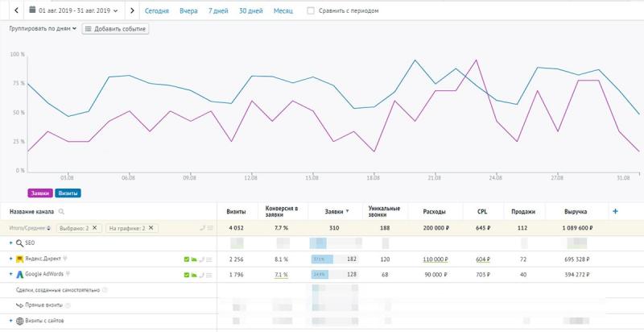
Task: Click search icon beside Название канала
Action: coord(61,212)
